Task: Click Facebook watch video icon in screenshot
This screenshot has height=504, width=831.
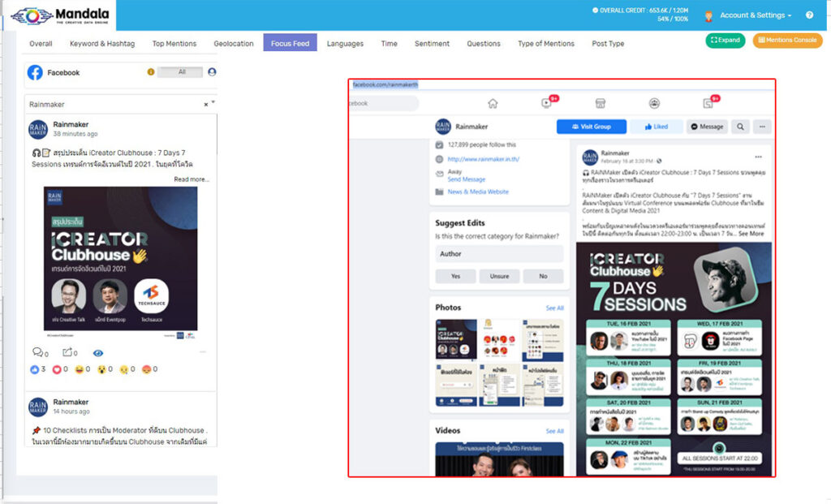Action: pyautogui.click(x=547, y=103)
